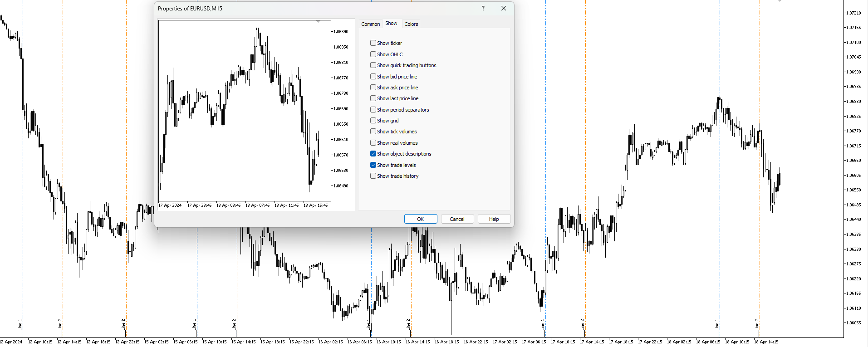This screenshot has height=347, width=868.
Task: Click main chart time label '18 Apr 14:15'
Action: coord(766,342)
